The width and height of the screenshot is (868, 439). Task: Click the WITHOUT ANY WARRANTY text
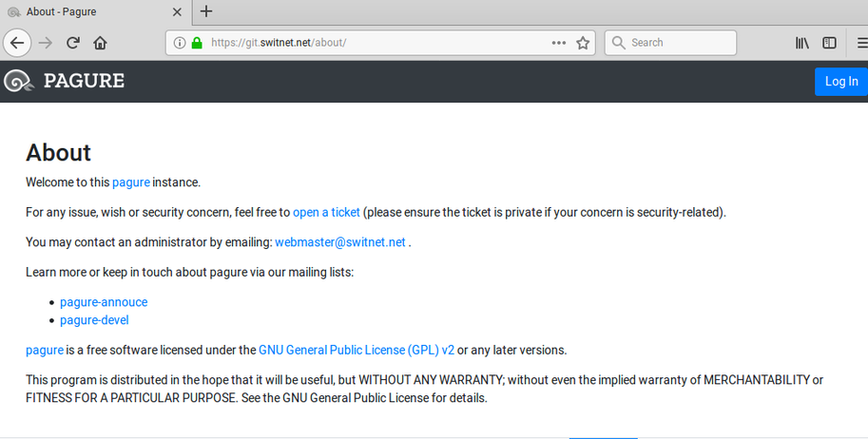coord(431,380)
